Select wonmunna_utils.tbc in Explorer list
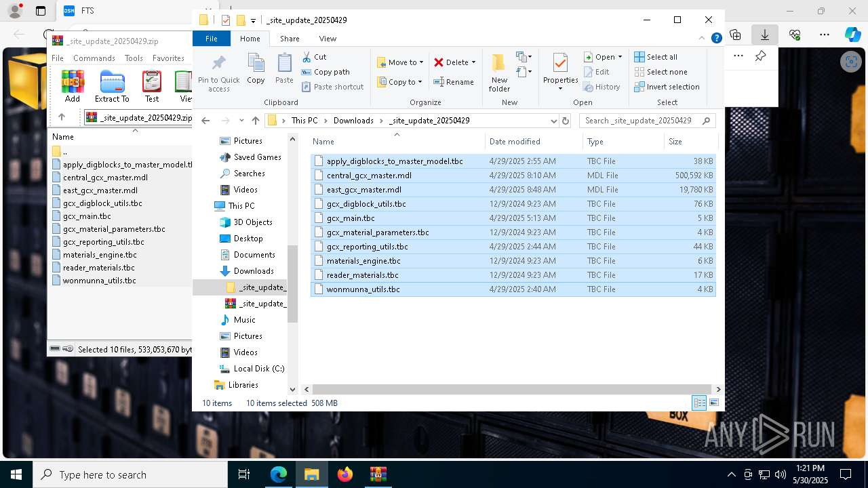Screen dimensions: 868x488 (x=513, y=289)
